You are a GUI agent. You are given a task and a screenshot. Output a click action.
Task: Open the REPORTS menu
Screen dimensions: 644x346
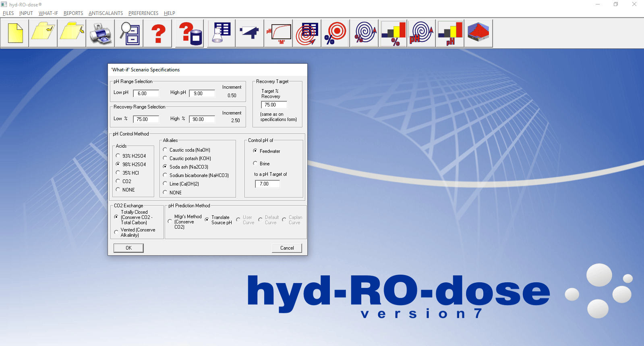tap(73, 13)
